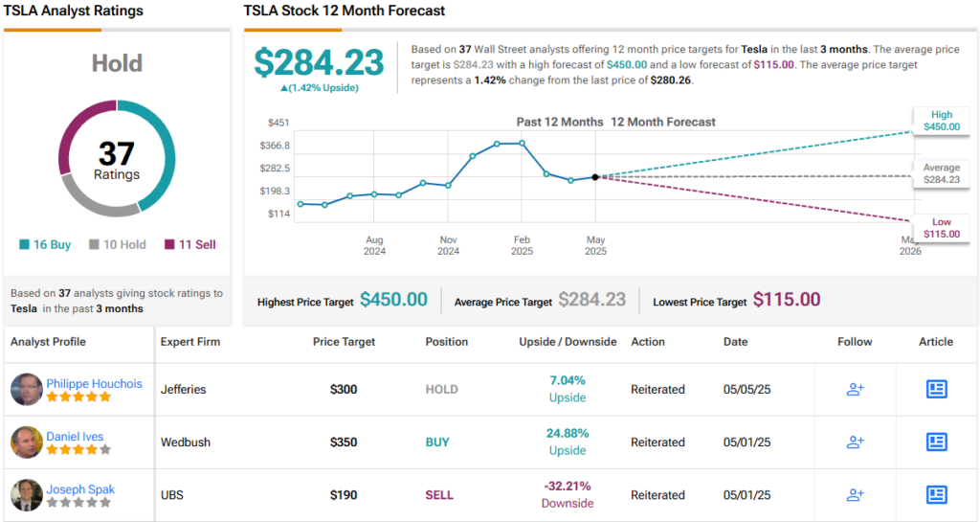The height and width of the screenshot is (522, 980).
Task: Open Joseph Spak analyst profile
Action: (x=80, y=489)
